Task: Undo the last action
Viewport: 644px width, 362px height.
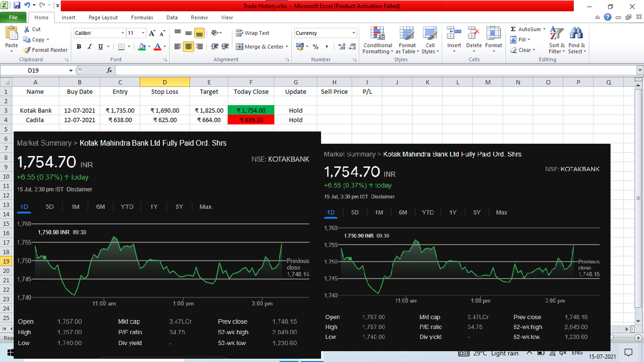Action: point(26,6)
